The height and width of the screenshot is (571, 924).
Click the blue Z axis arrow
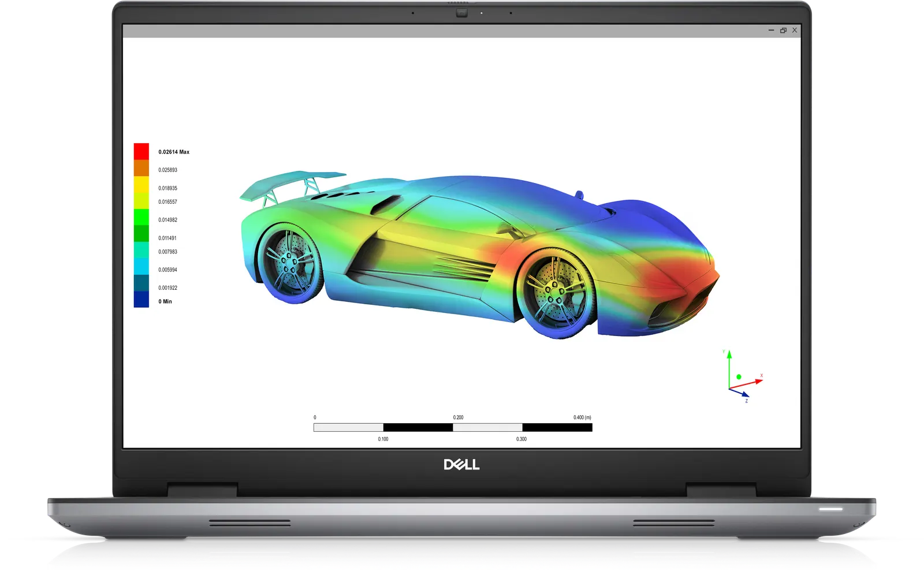pos(739,393)
